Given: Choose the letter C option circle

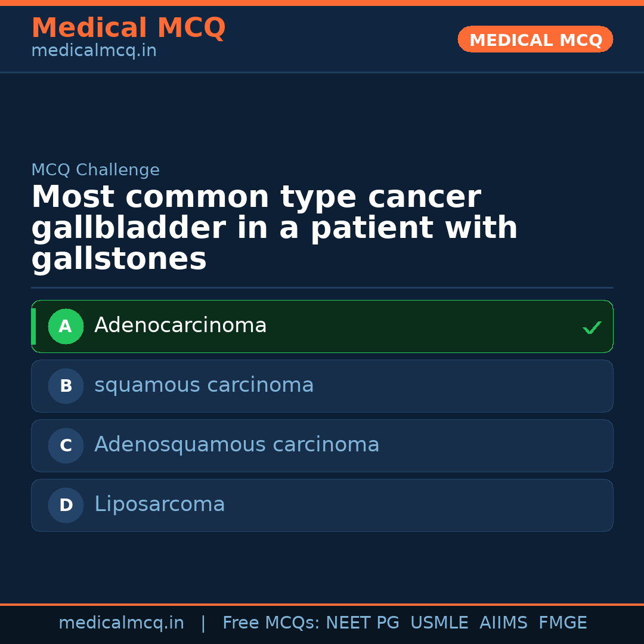Looking at the screenshot, I should click(x=66, y=445).
